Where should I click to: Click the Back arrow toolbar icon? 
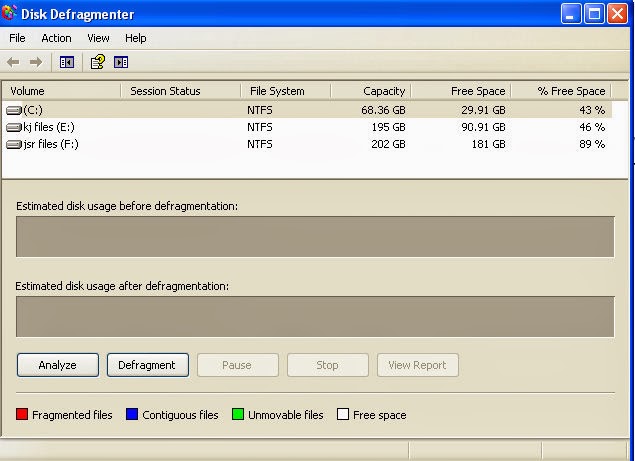13,62
